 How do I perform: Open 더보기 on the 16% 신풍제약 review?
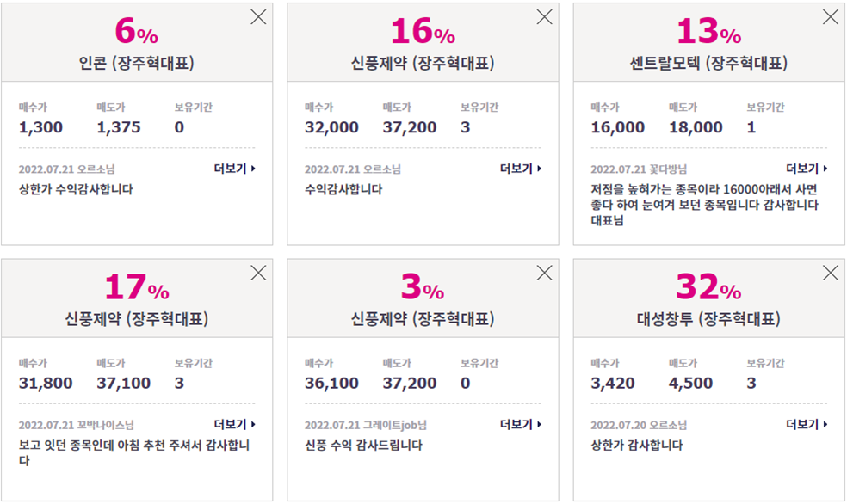pyautogui.click(x=521, y=169)
